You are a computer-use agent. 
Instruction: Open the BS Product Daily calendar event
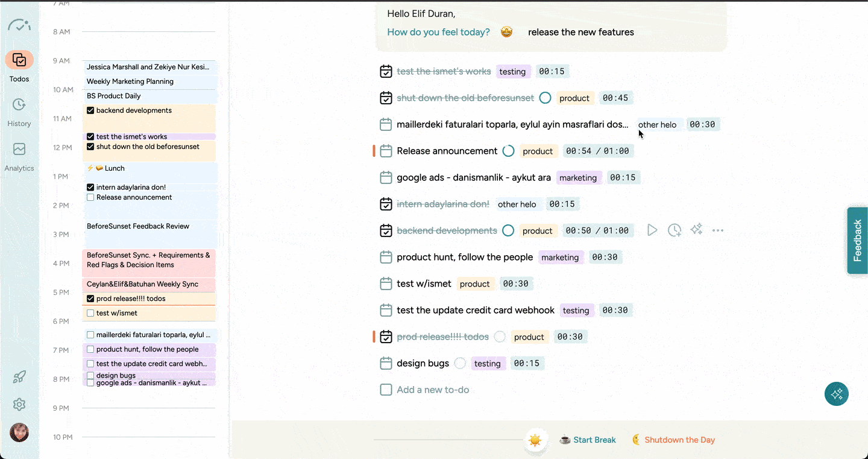point(150,96)
